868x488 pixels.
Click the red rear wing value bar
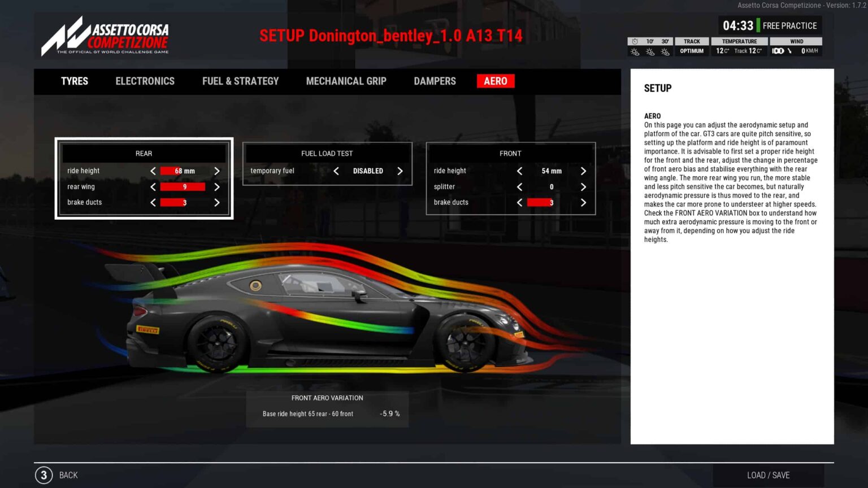coord(183,186)
